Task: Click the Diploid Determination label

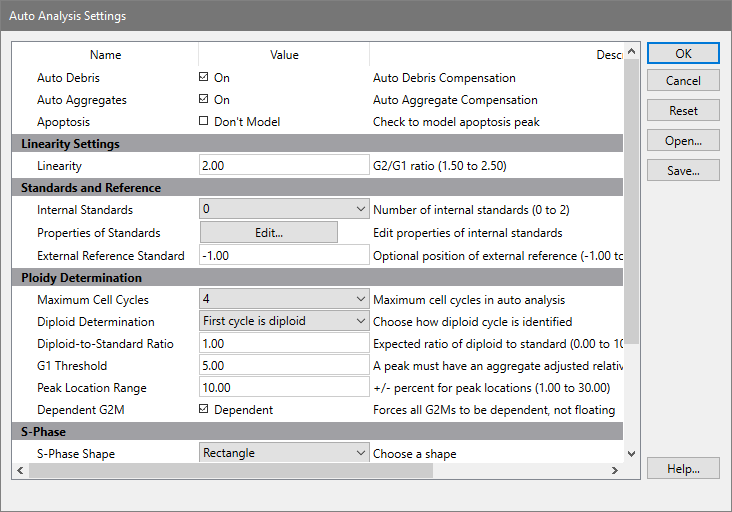Action: coord(96,322)
